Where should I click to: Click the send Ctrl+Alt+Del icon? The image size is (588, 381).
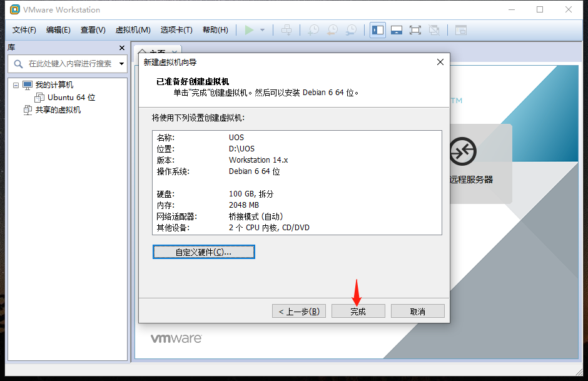point(287,29)
